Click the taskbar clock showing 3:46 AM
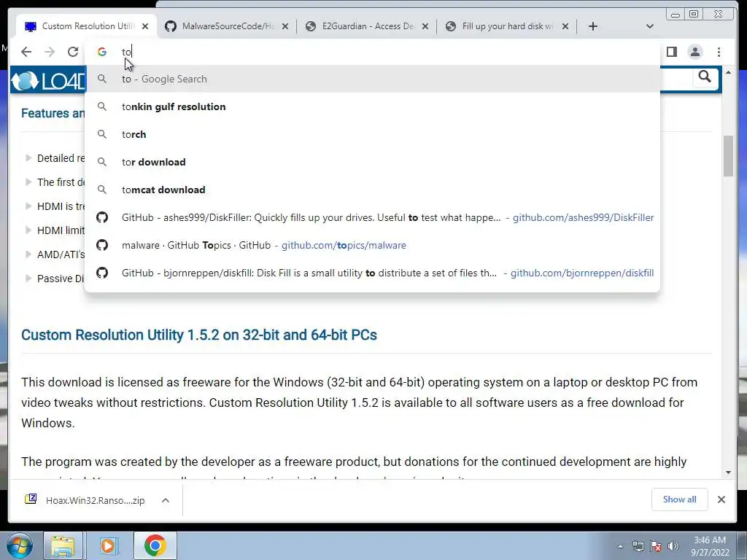Screen dimensions: 747x560 tap(710, 546)
